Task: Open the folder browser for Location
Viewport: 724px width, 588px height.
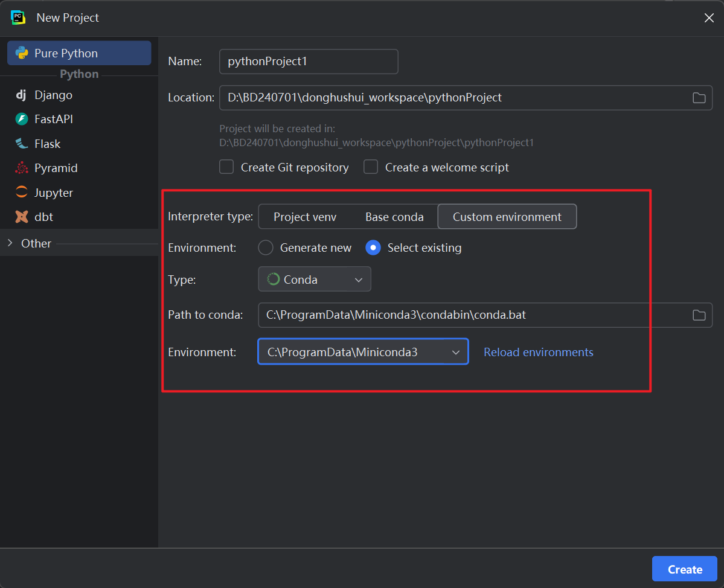Action: click(699, 97)
